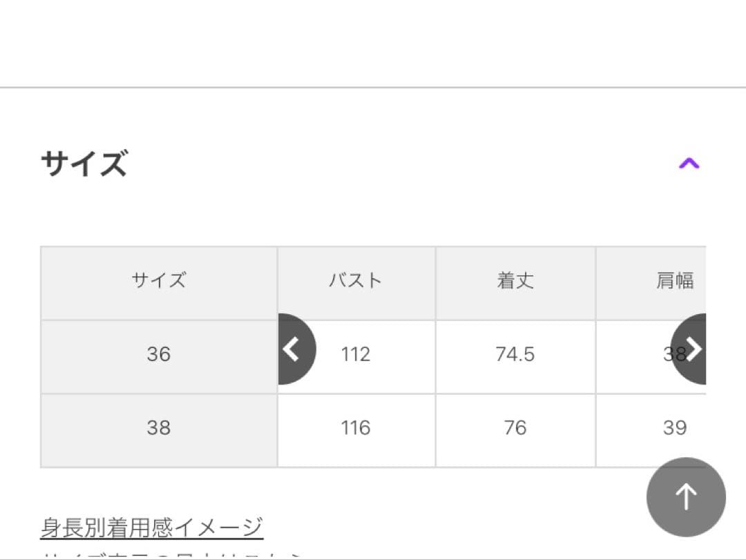Select the row for size 36
The height and width of the screenshot is (560, 746).
tap(158, 354)
